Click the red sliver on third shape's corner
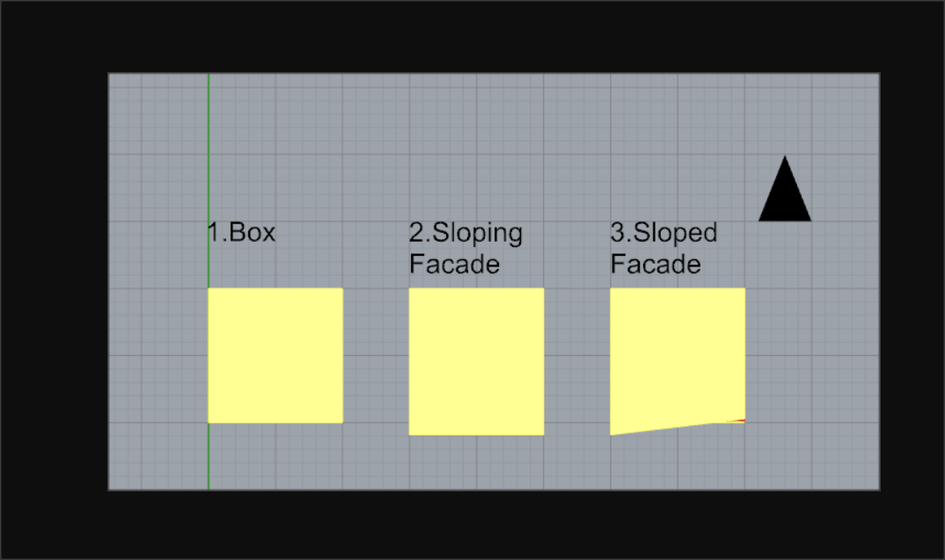The height and width of the screenshot is (560, 945). tap(736, 421)
